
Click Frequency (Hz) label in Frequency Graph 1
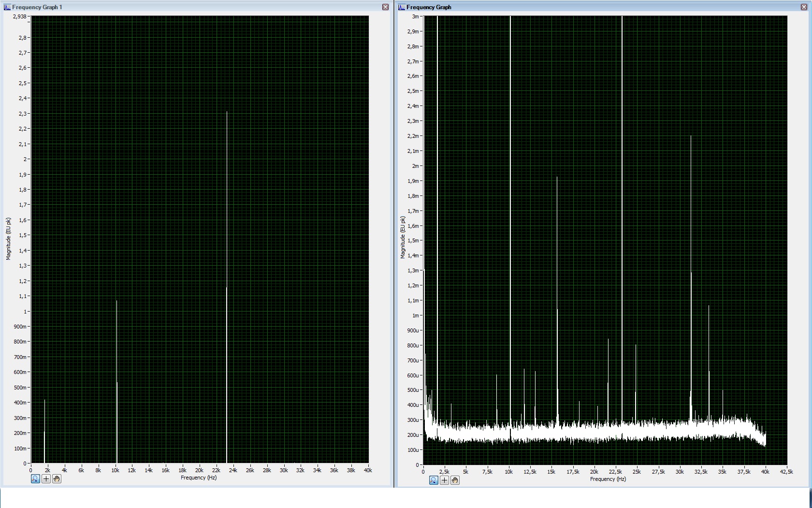(199, 478)
